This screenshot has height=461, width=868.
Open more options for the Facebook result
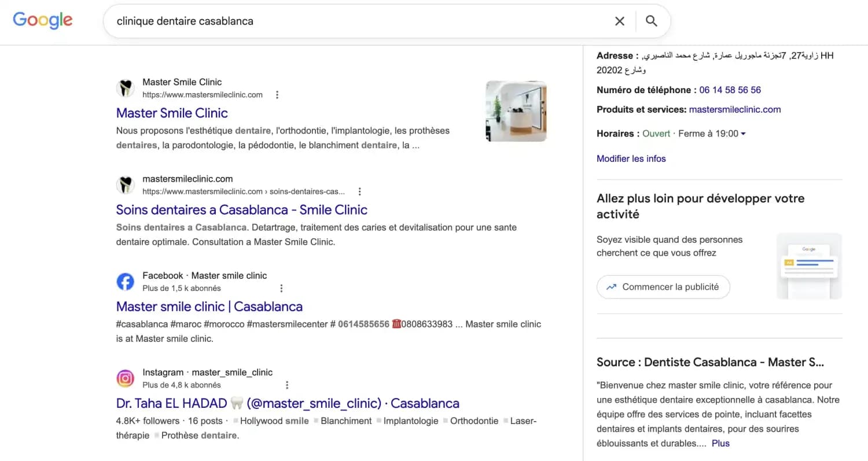pyautogui.click(x=281, y=288)
